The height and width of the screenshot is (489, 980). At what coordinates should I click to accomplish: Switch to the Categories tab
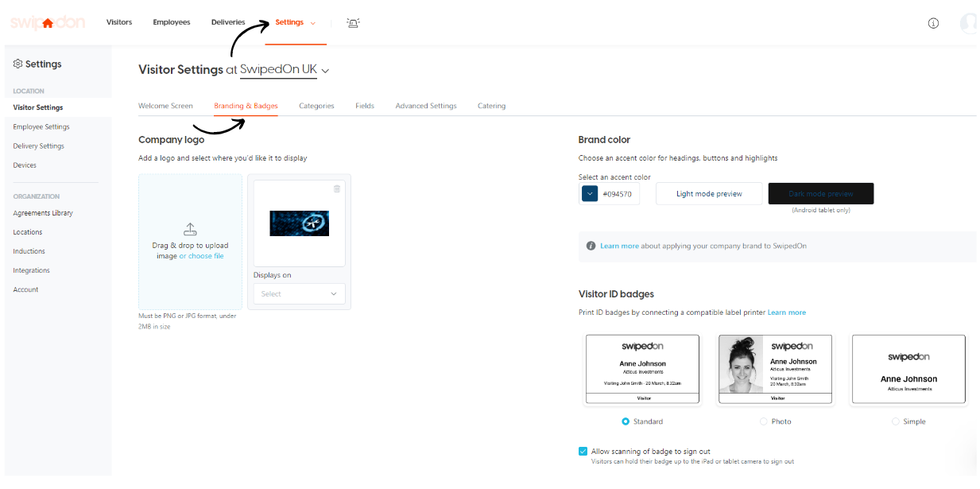pyautogui.click(x=316, y=105)
